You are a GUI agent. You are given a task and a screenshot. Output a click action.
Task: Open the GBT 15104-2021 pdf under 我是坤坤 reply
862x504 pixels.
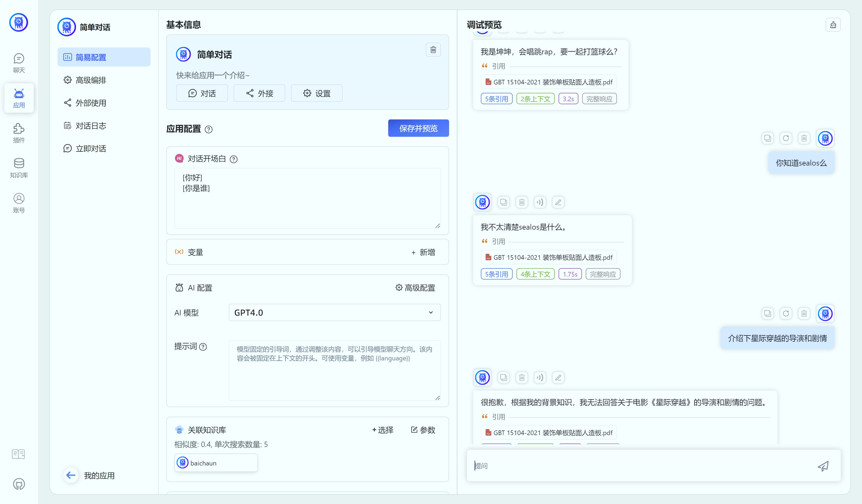click(549, 82)
